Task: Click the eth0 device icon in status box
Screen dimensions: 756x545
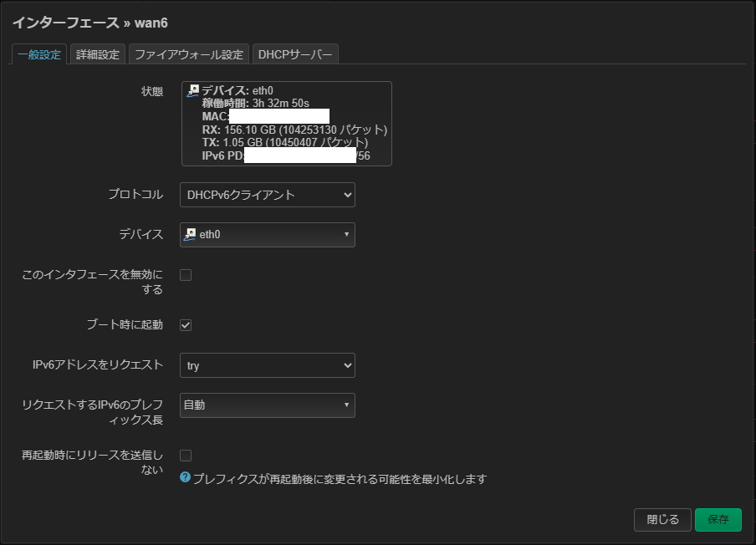Action: (x=193, y=90)
